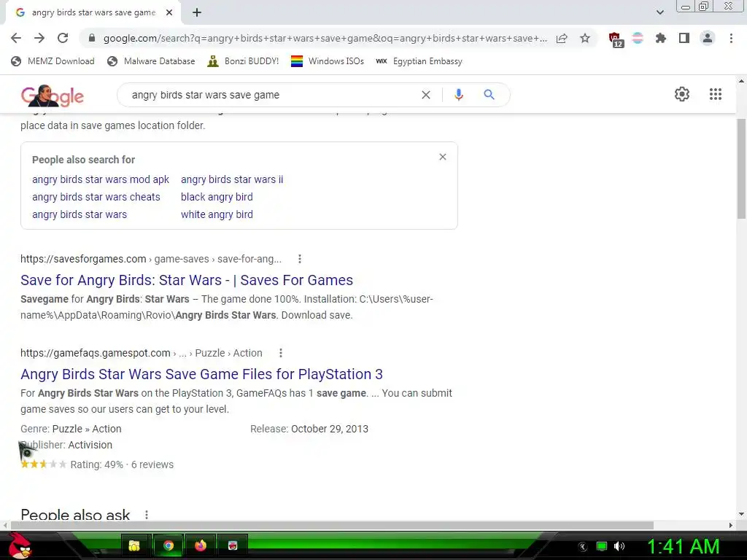This screenshot has width=747, height=560.
Task: Click in the Google search box
Action: 271,95
